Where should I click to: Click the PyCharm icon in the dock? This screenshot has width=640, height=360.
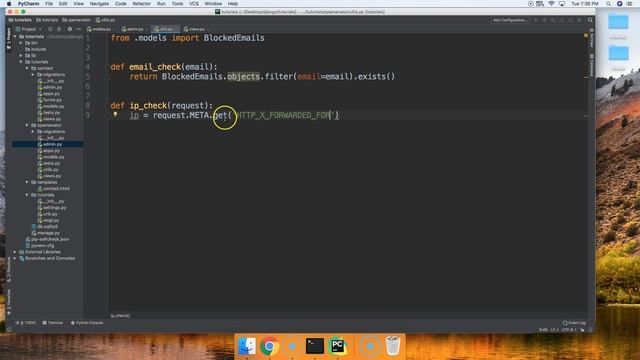pyautogui.click(x=338, y=346)
